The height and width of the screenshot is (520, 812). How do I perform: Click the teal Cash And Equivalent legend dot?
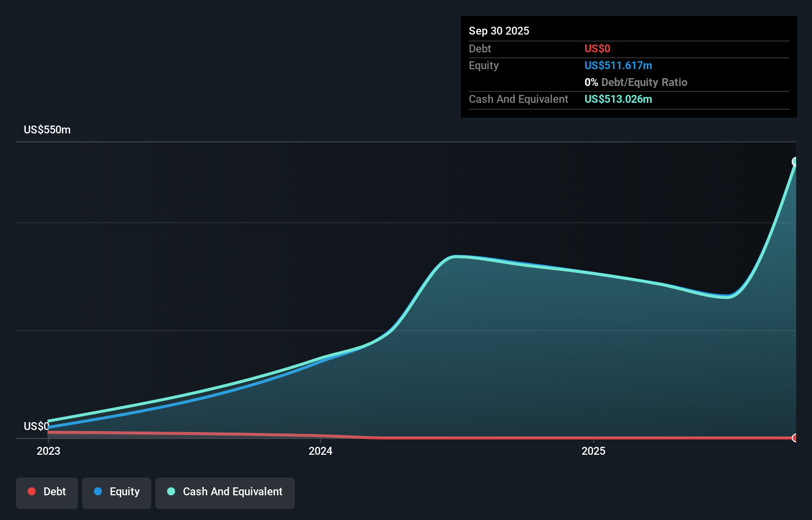(171, 491)
